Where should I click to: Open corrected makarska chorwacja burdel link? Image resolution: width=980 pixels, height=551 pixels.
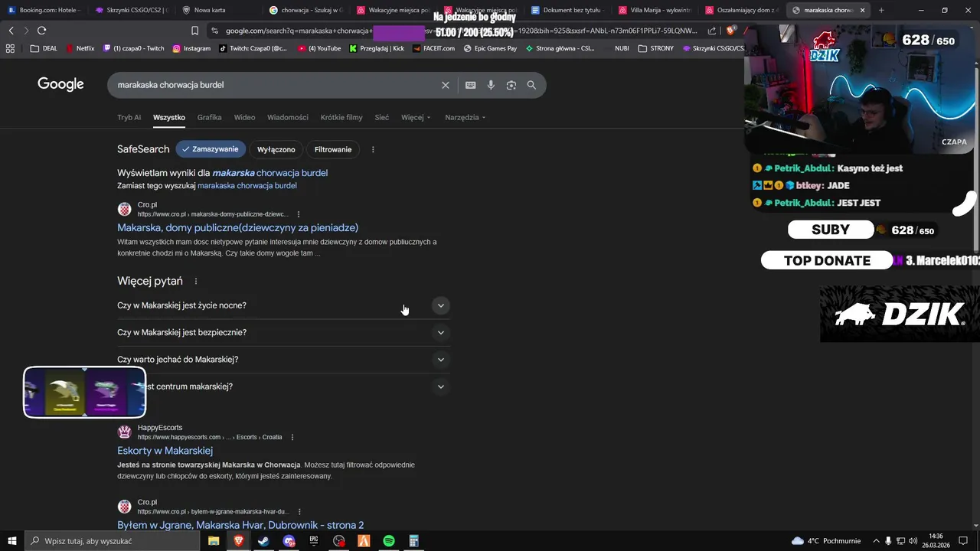pyautogui.click(x=269, y=173)
